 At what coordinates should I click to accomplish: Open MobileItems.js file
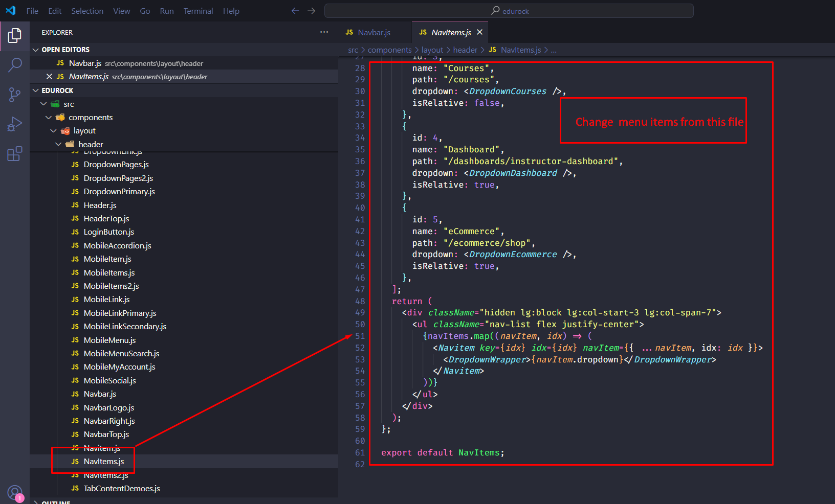[x=184, y=272]
